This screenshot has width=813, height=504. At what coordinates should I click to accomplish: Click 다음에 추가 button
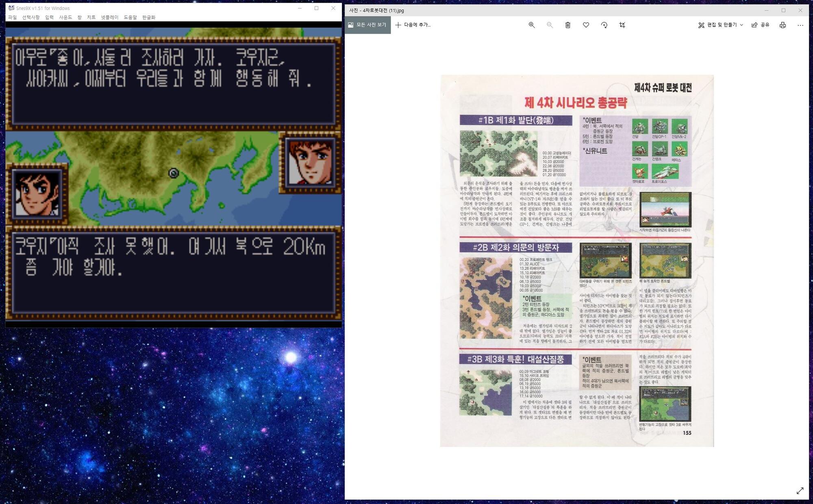pos(413,25)
